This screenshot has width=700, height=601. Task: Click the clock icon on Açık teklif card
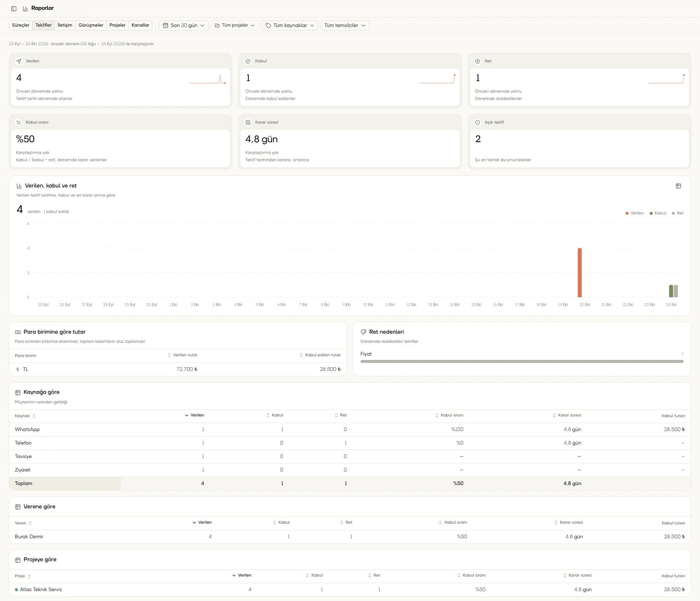point(477,123)
